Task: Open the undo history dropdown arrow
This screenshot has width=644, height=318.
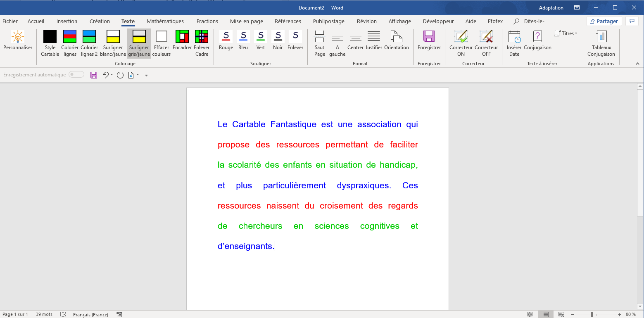Action: click(112, 75)
